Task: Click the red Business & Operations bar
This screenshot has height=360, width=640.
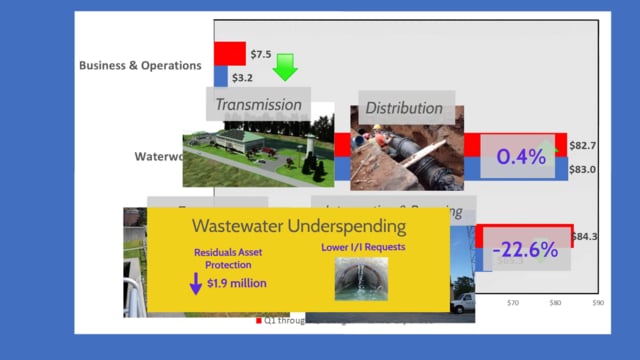Action: (x=230, y=53)
